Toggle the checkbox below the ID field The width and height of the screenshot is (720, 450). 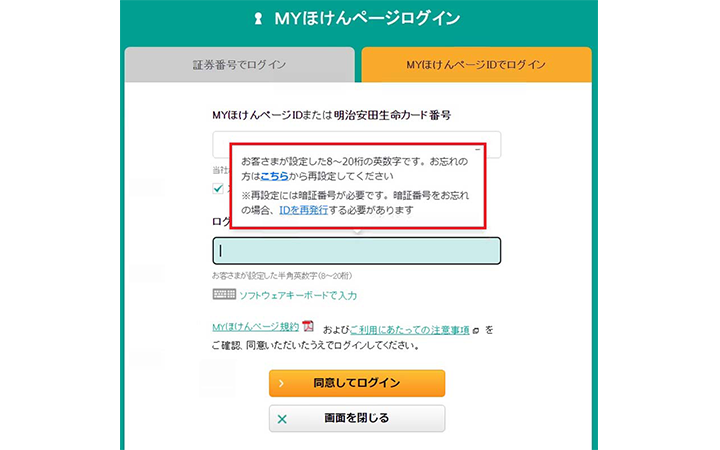(218, 187)
